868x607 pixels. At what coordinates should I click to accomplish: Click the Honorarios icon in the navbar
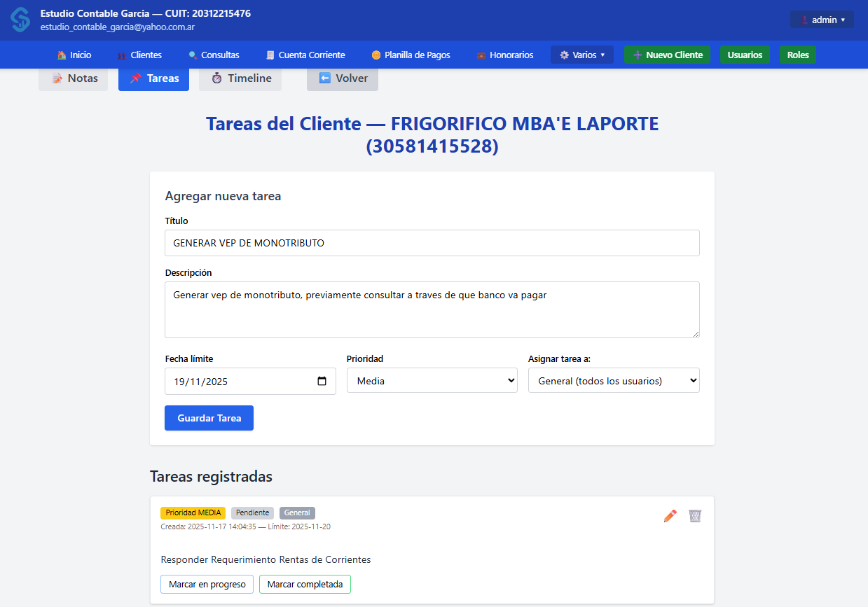tap(481, 55)
